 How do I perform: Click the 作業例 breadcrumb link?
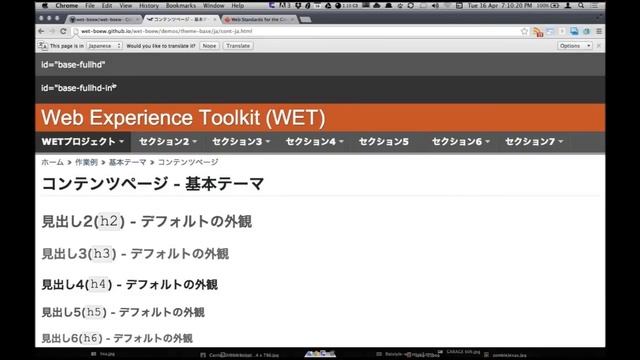point(87,162)
